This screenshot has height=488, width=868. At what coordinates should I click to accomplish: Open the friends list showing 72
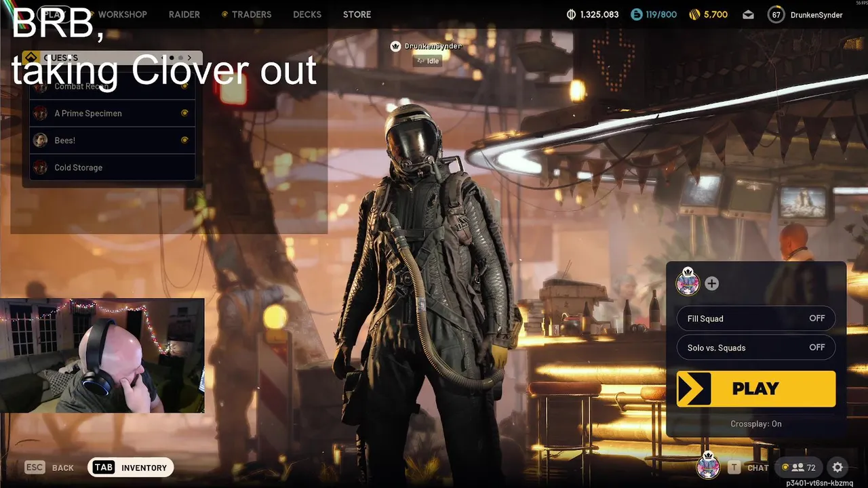tap(799, 468)
